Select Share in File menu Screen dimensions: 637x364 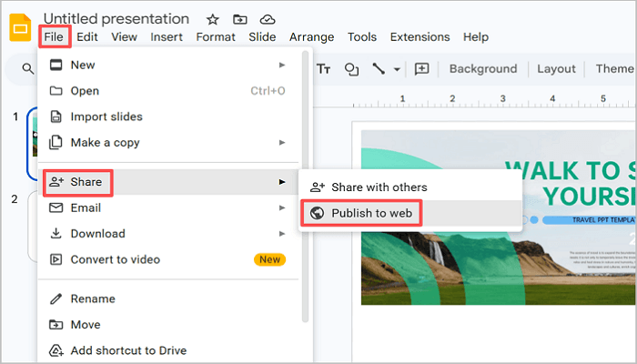[167, 182]
